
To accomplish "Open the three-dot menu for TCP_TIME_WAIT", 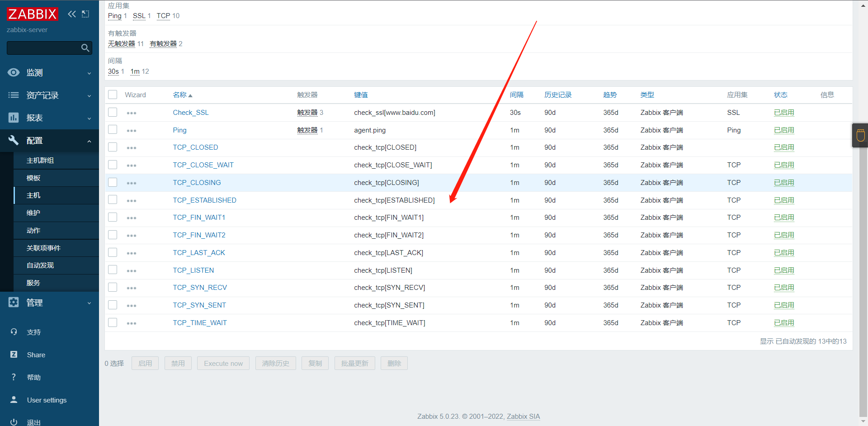I will coord(132,323).
